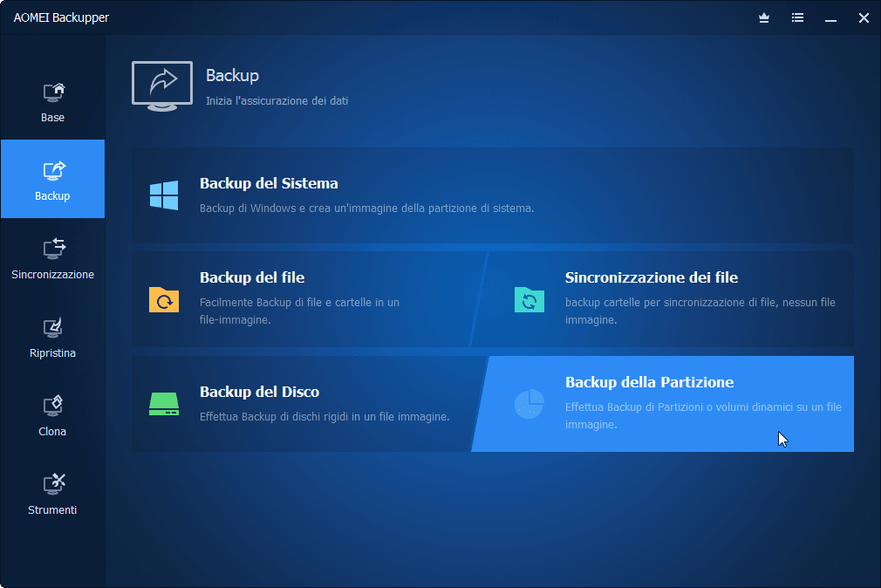Click "Effettua Backup di dischi rigidi" description
Viewport: 881px width, 588px height.
pyautogui.click(x=324, y=416)
